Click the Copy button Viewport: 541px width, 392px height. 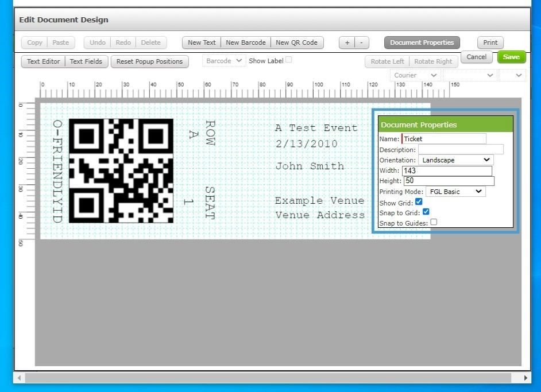[x=34, y=42]
